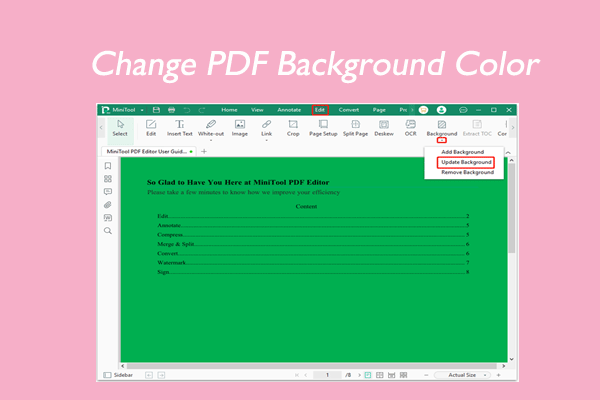Go to next page arrow
This screenshot has width=600, height=400.
359,375
